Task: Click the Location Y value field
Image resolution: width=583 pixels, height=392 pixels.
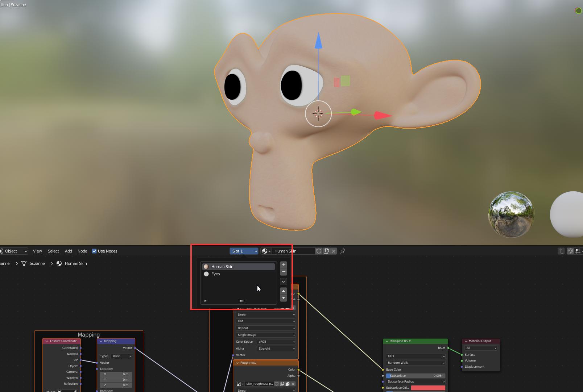Action: [116, 380]
